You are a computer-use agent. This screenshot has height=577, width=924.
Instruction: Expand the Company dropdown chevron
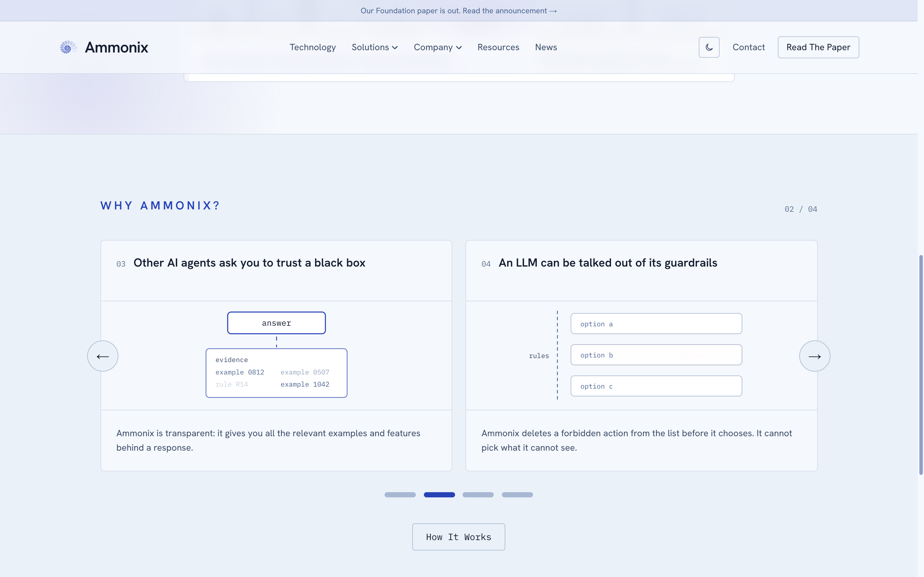tap(459, 48)
